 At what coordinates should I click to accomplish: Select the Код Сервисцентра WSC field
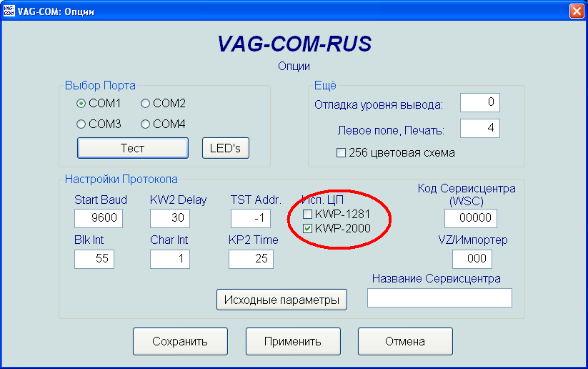pyautogui.click(x=466, y=218)
